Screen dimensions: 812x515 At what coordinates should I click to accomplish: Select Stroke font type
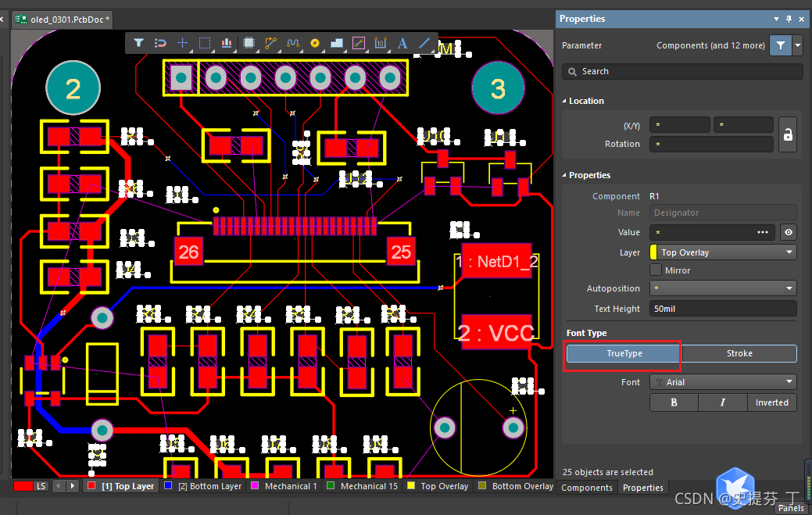coord(739,353)
